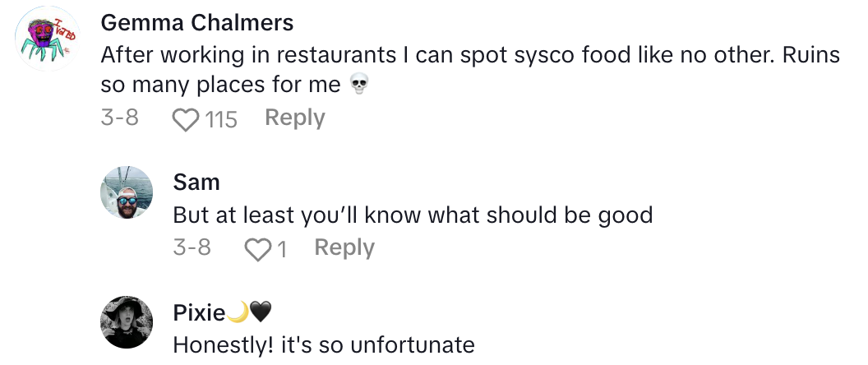This screenshot has width=868, height=365.
Task: Click the 3-8 date on Gemma's comment
Action: point(119,118)
